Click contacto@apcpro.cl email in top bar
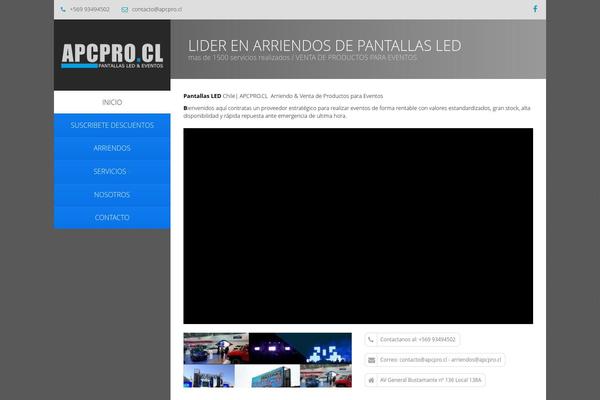The height and width of the screenshot is (400, 600). coord(157,9)
